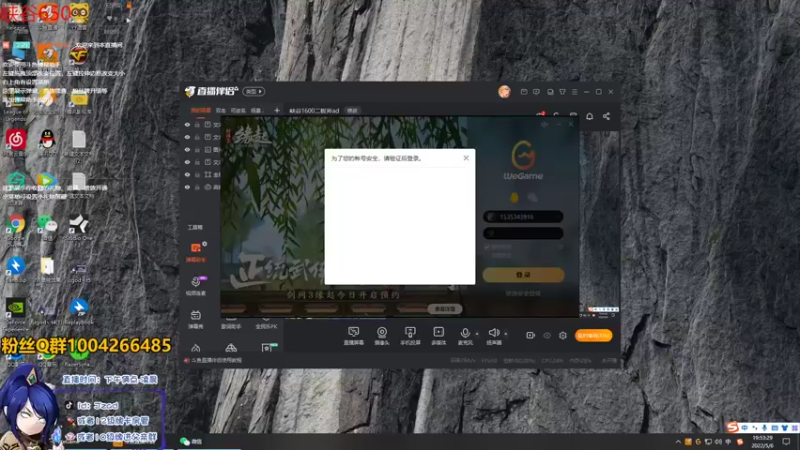The image size is (800, 450).
Task: Add a camera source
Action: pos(382,336)
